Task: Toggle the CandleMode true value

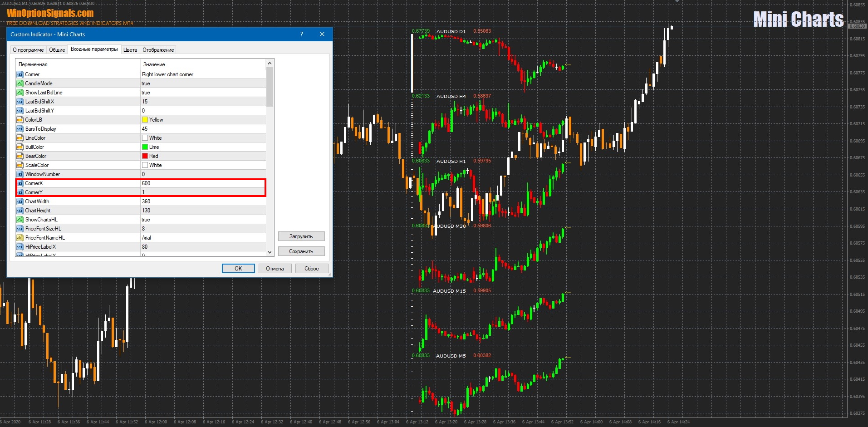Action: pos(146,83)
